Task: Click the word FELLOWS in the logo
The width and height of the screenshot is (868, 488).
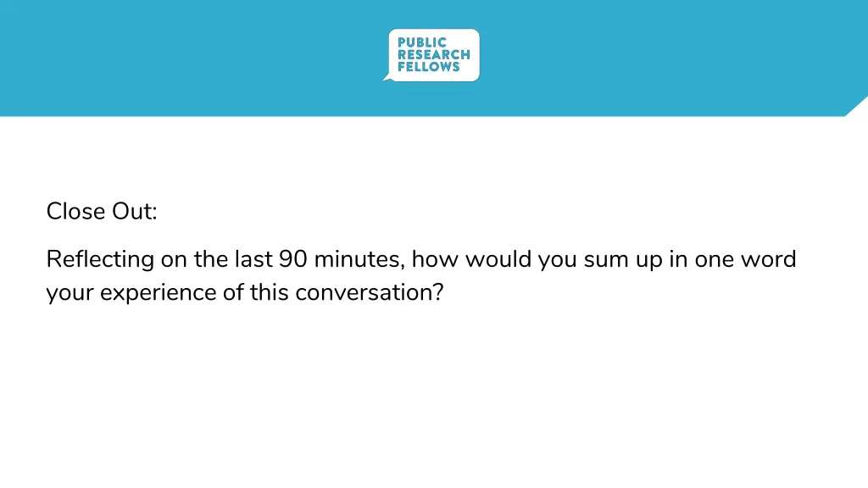Action: coord(428,67)
